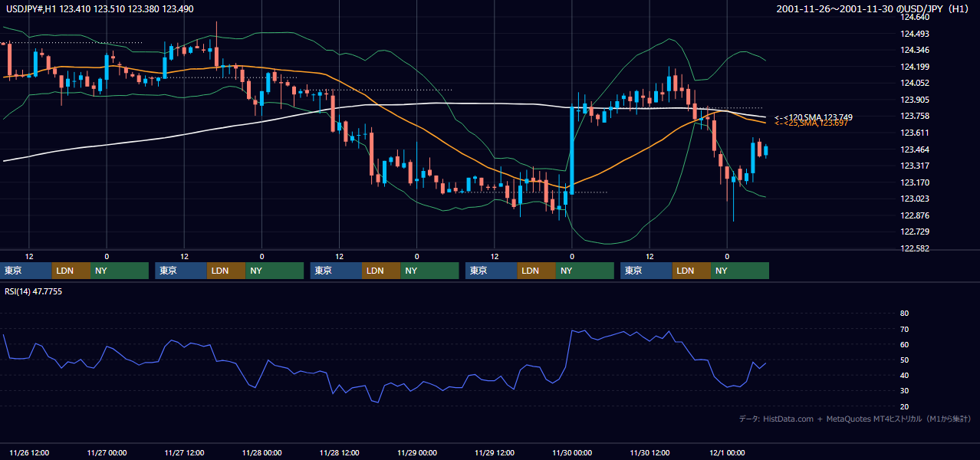
Task: Click the NY session block for 11/27
Action: pos(275,271)
